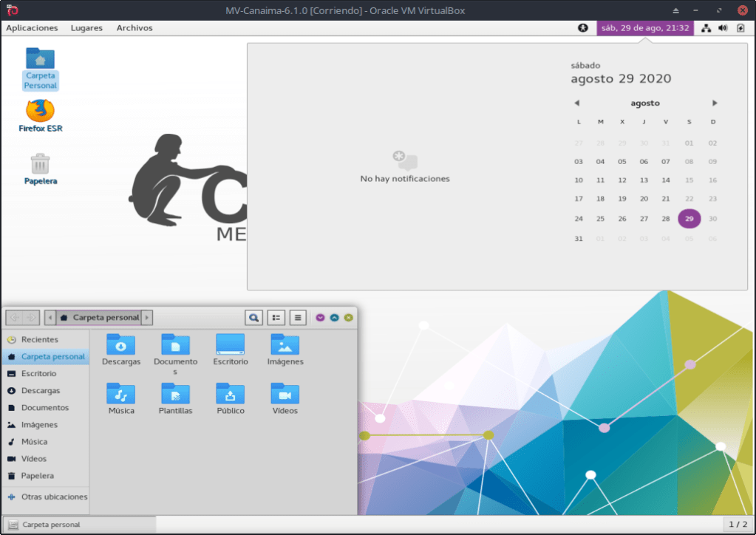
Task: Expand path bar with right arrow
Action: [x=147, y=318]
